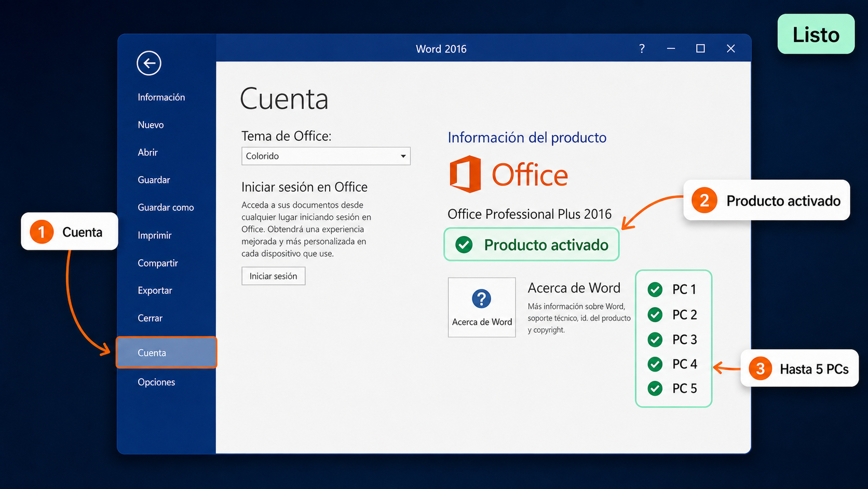Maximize the Word 2016 window
Image resolution: width=868 pixels, height=489 pixels.
(x=700, y=48)
